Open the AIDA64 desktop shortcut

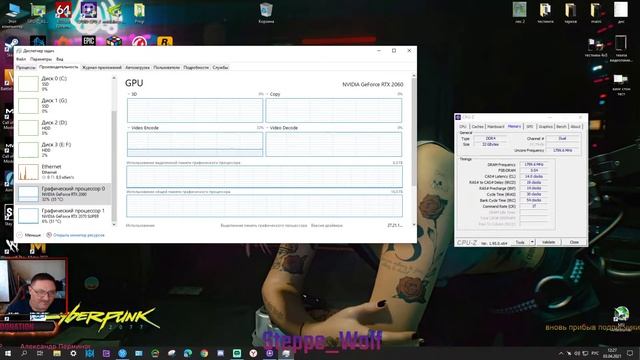click(x=63, y=11)
